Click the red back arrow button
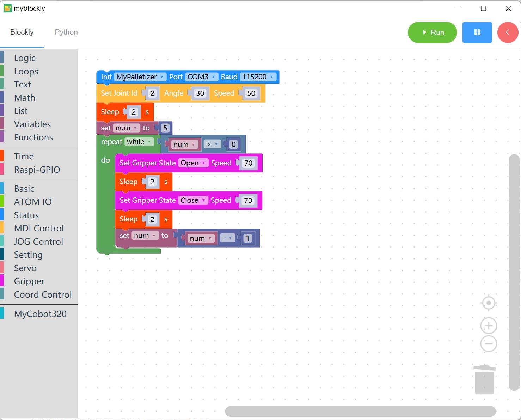The width and height of the screenshot is (521, 420). point(508,32)
